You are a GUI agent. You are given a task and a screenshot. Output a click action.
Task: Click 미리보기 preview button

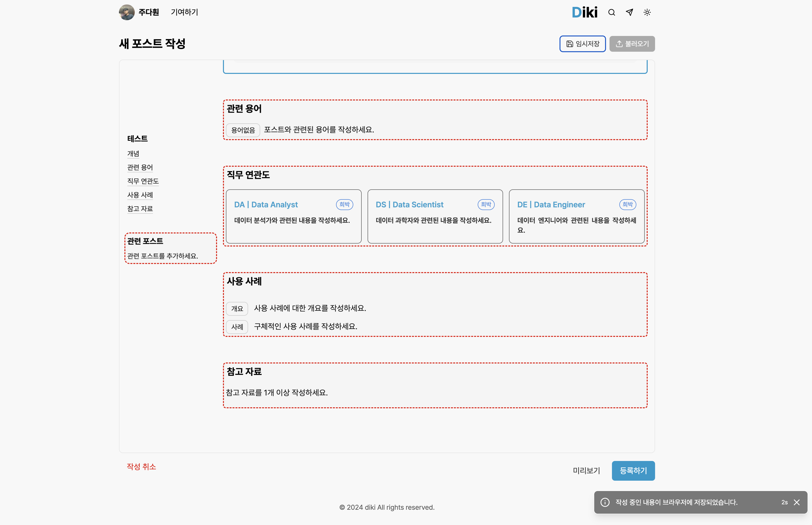point(586,470)
